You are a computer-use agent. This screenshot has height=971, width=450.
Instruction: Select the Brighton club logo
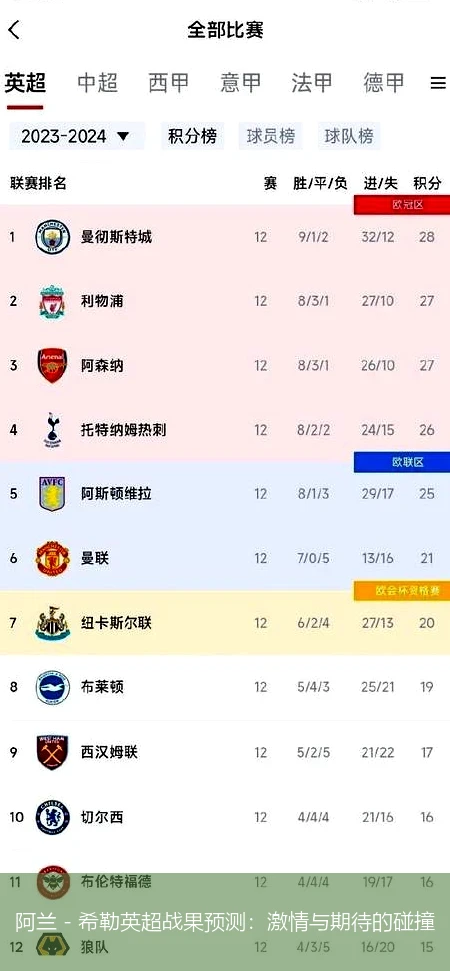coord(53,687)
